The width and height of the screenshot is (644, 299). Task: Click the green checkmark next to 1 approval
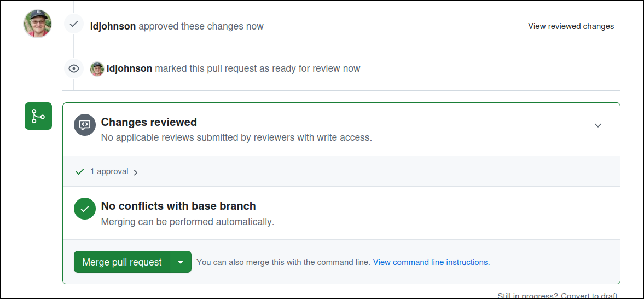click(x=80, y=171)
